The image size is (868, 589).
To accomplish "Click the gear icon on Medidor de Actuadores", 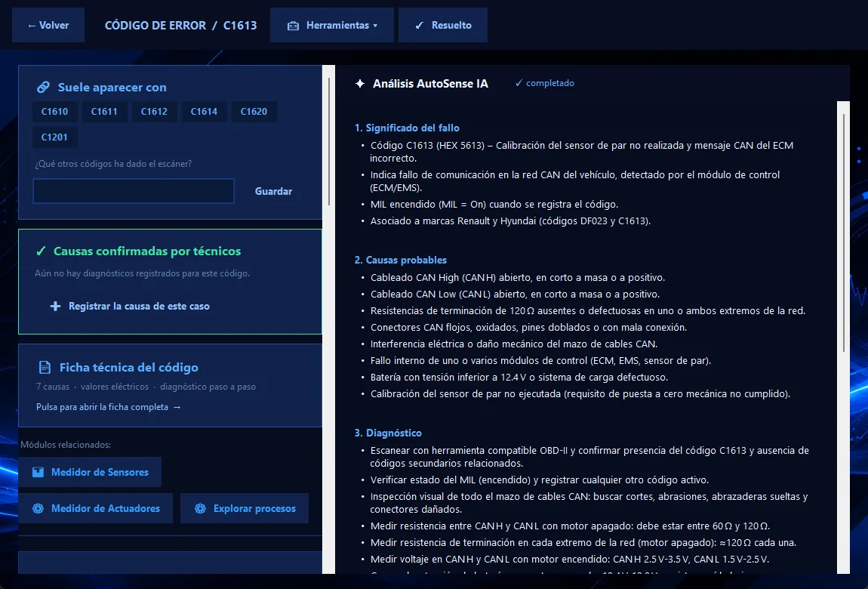I will point(38,508).
